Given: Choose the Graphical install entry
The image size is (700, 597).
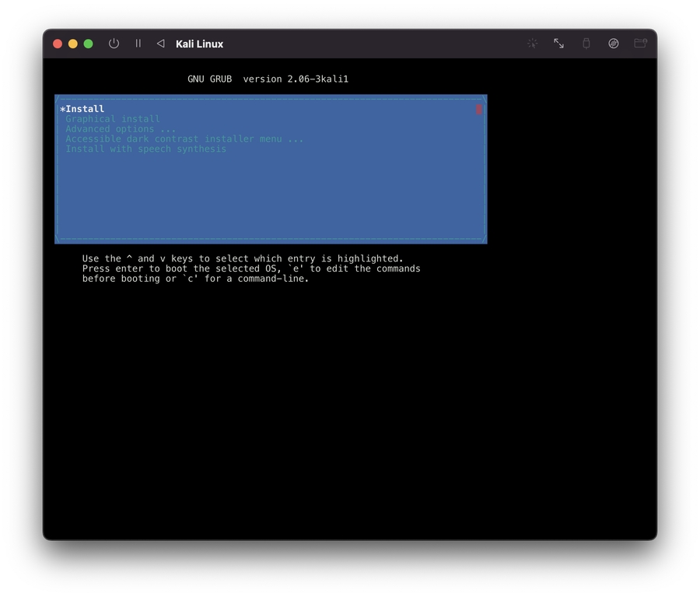Looking at the screenshot, I should point(113,119).
